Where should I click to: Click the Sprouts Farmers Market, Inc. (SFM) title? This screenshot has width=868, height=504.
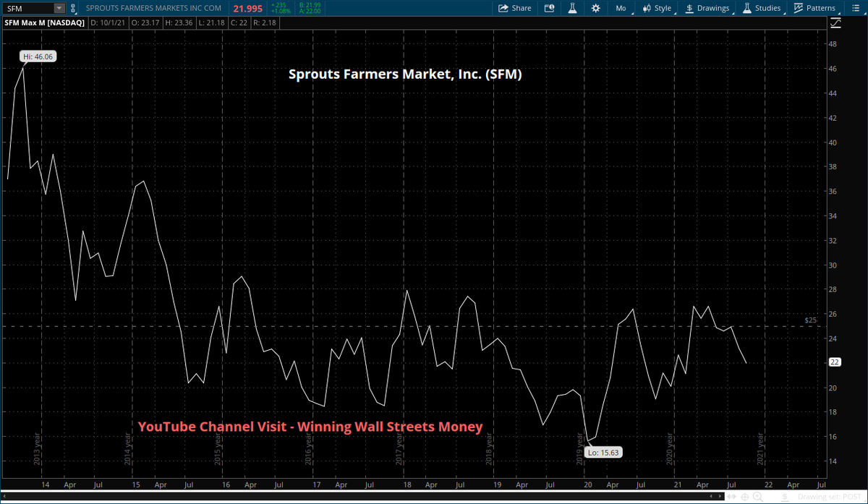tap(405, 74)
